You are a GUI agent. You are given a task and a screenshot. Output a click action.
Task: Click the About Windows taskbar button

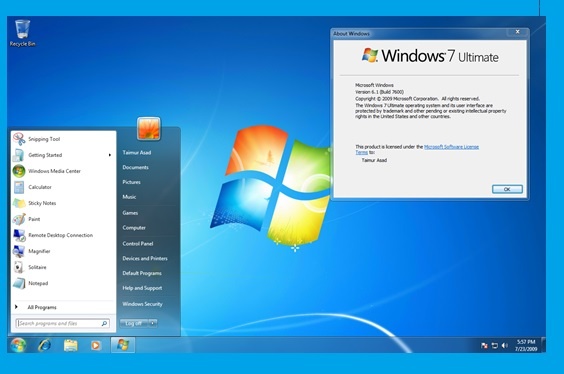coord(123,345)
